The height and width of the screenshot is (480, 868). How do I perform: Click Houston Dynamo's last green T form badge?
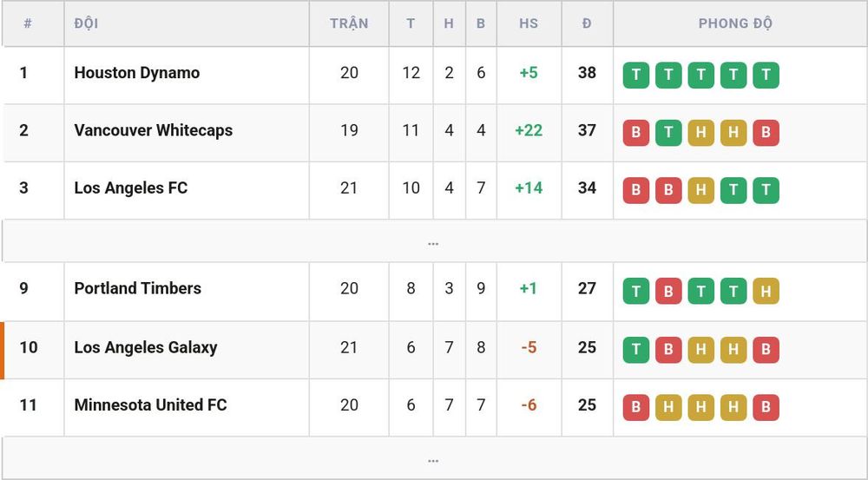click(766, 75)
